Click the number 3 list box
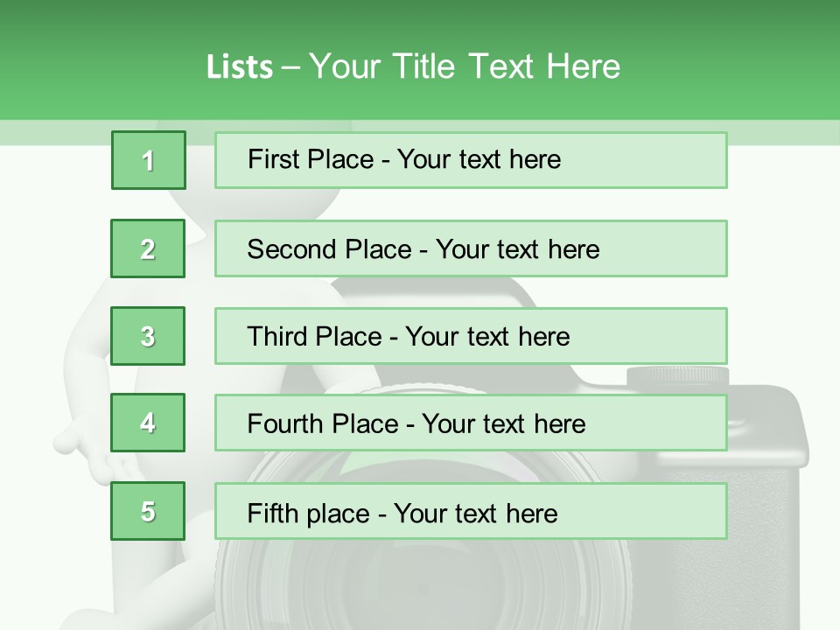 click(x=149, y=336)
